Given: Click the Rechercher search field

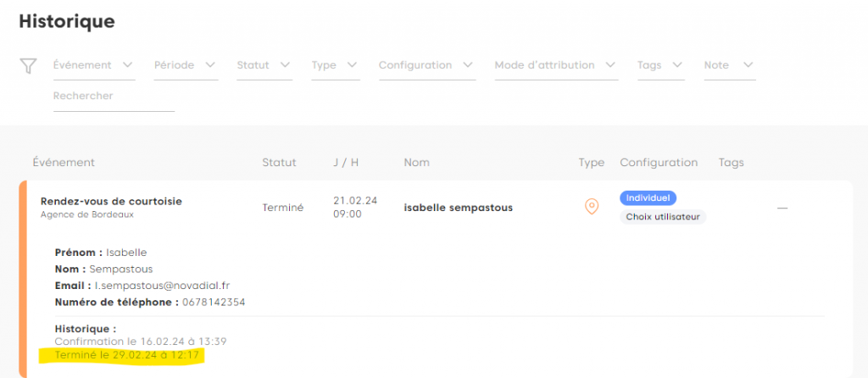Looking at the screenshot, I should pyautogui.click(x=114, y=97).
